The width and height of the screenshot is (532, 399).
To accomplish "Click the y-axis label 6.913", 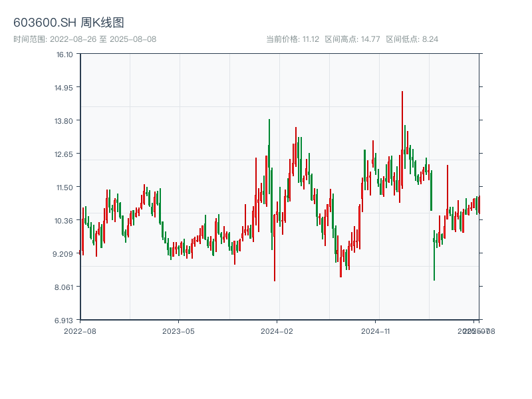I will point(64,321).
